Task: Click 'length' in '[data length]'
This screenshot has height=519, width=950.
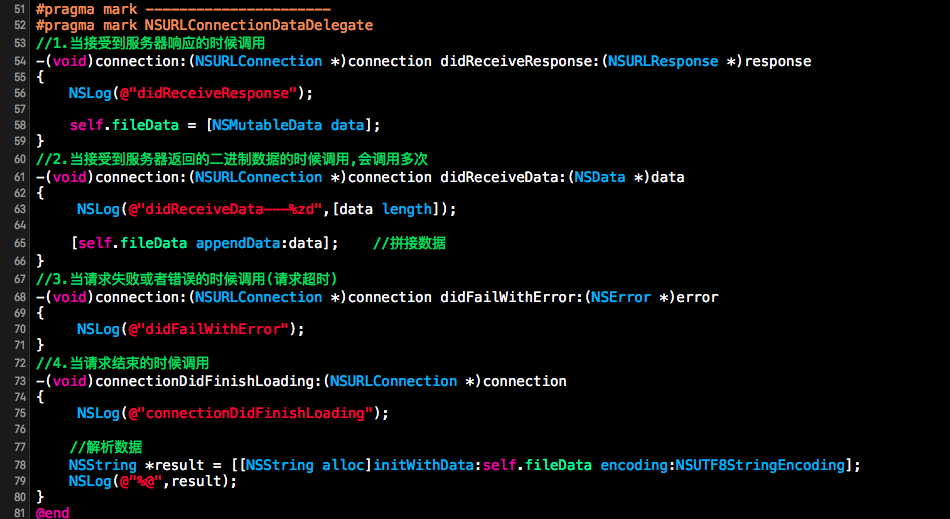Action: point(407,210)
